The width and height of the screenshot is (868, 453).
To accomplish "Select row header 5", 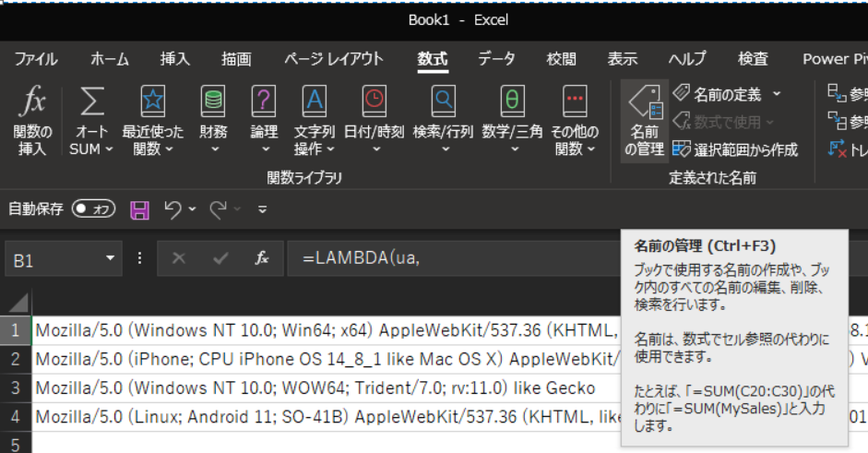I will 16,443.
